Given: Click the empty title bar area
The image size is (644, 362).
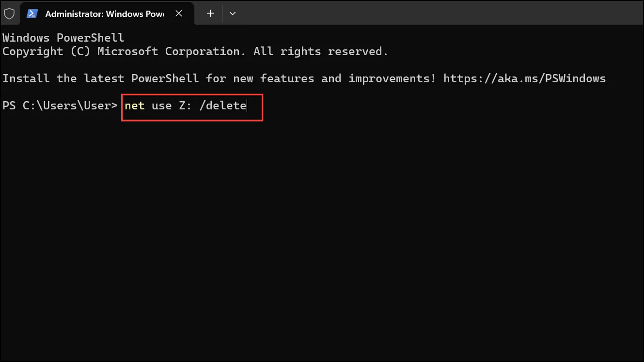Looking at the screenshot, I should click(441, 14).
